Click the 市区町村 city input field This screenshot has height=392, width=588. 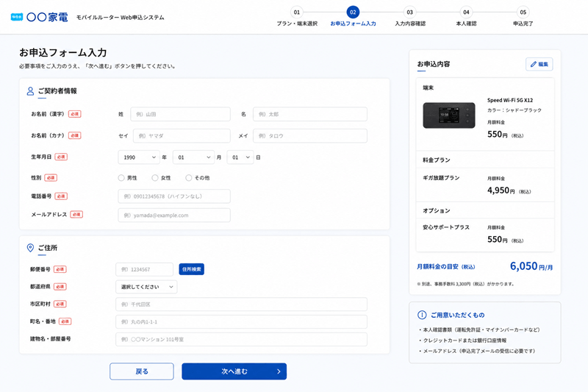(241, 304)
